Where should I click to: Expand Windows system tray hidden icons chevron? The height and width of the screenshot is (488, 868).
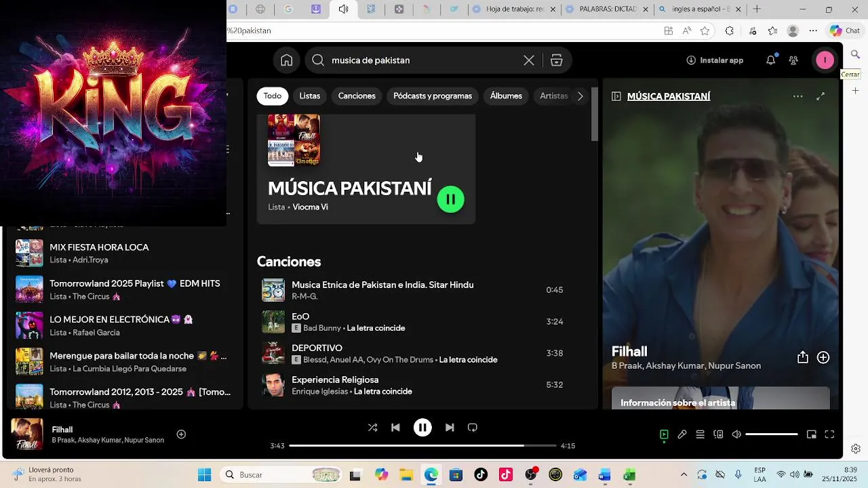(x=684, y=475)
